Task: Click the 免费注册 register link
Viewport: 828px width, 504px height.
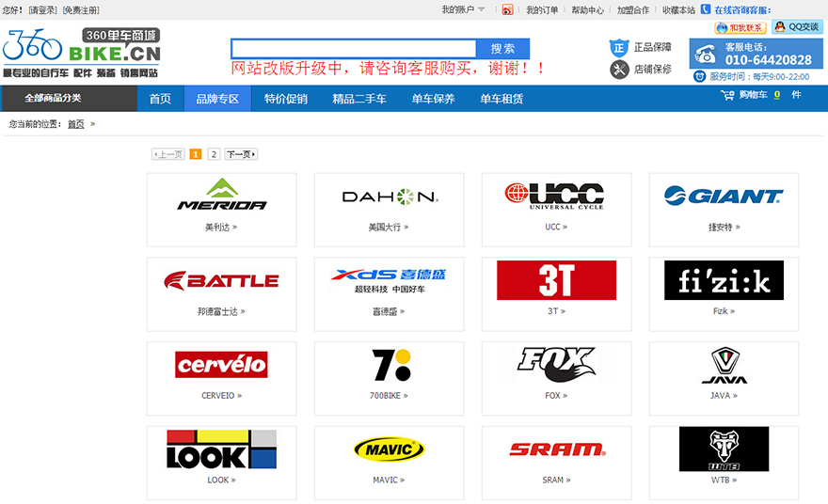Action: coord(80,10)
